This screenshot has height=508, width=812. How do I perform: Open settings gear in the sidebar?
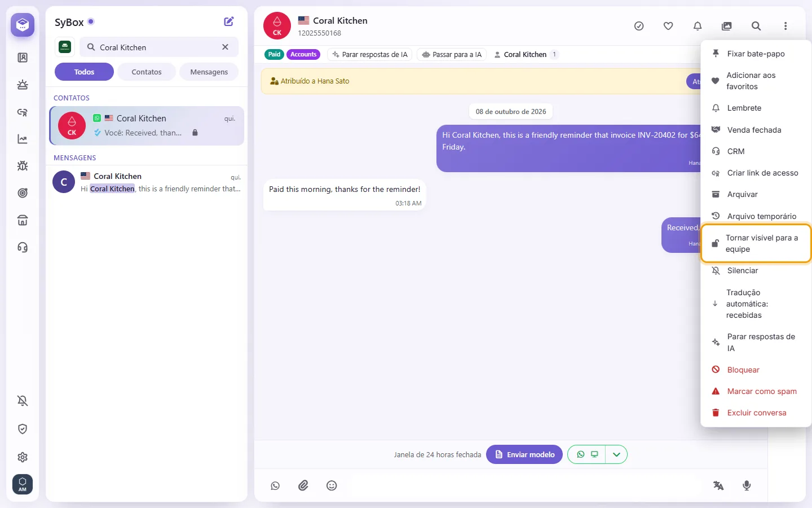pos(23,457)
